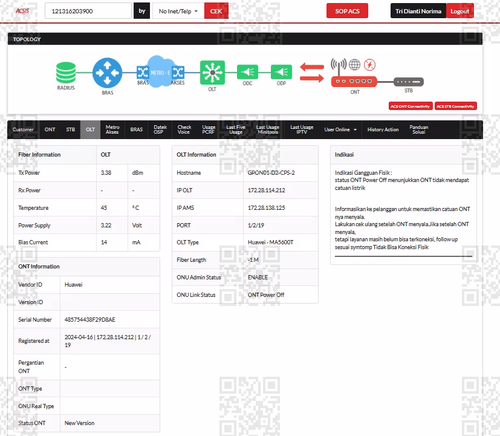Screen dimensions: 500x436
Task: Click the TOPOLOGY panel header
Action: (x=245, y=39)
